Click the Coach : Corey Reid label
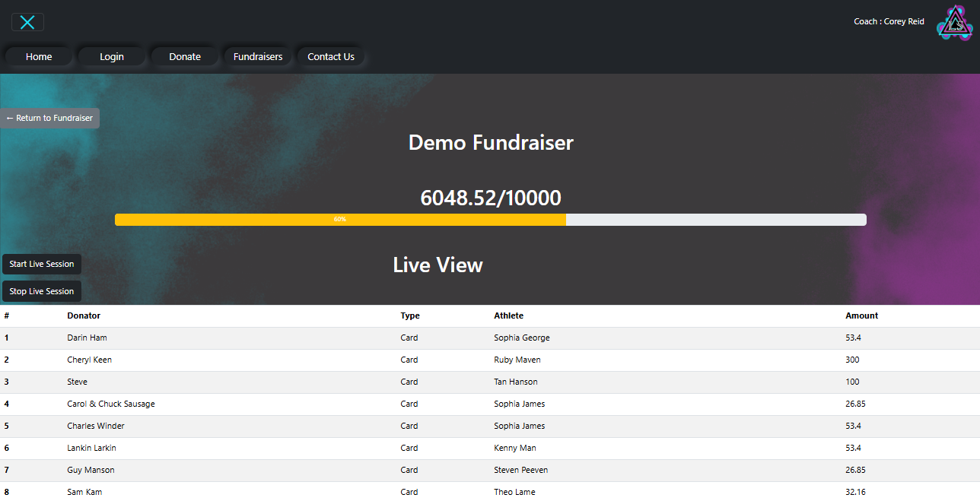980x501 pixels. pos(889,22)
